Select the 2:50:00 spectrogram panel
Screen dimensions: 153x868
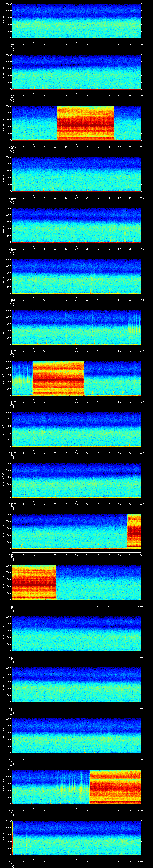pos(76,736)
